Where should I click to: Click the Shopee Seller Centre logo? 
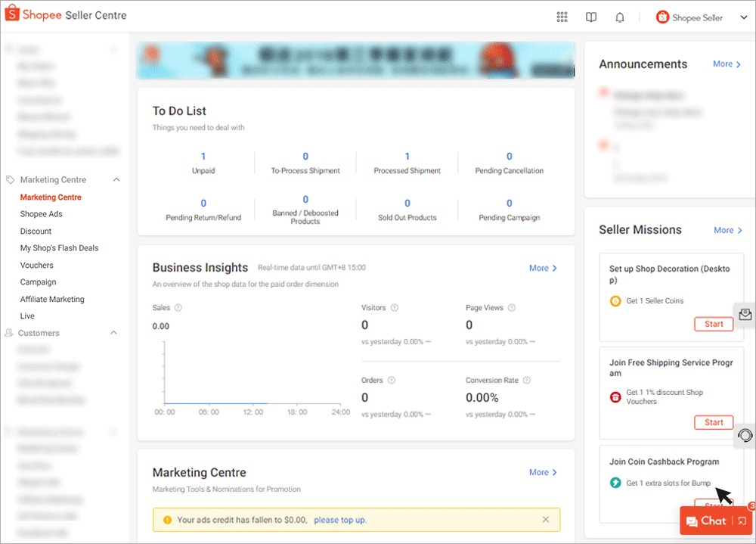coord(65,14)
